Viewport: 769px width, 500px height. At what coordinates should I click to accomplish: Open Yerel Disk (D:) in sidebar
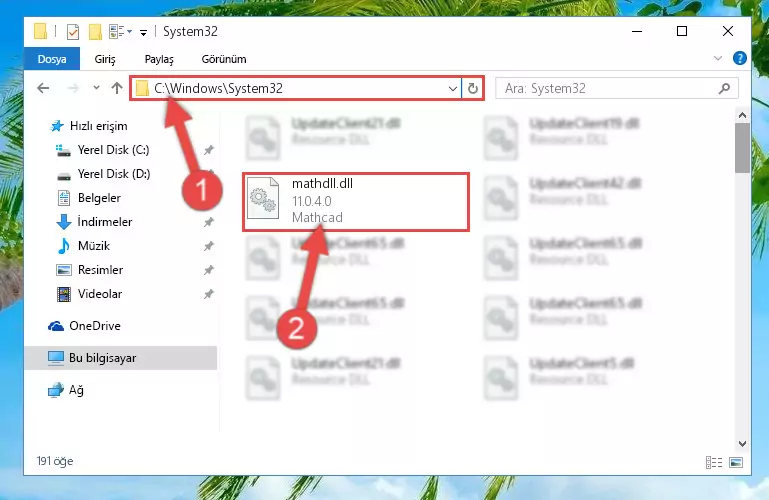pyautogui.click(x=114, y=174)
